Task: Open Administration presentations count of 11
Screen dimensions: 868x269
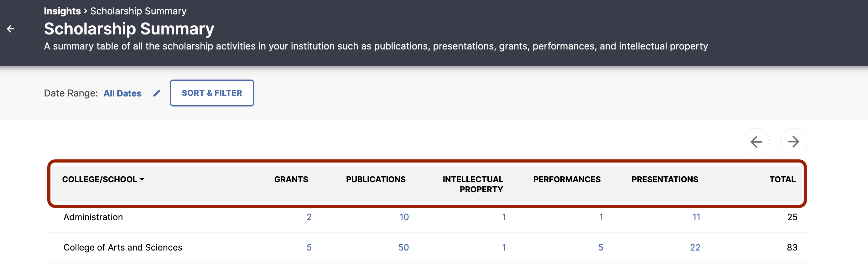Action: click(x=696, y=217)
